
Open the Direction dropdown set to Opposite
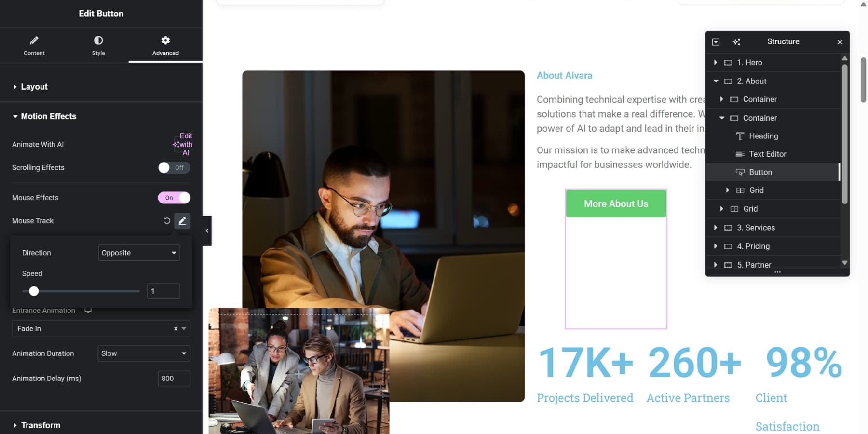tap(139, 253)
